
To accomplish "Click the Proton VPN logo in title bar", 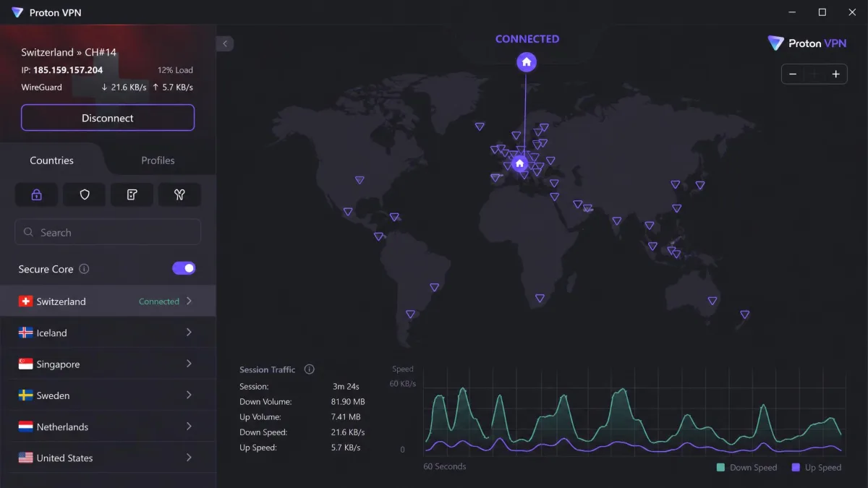I will pos(18,12).
